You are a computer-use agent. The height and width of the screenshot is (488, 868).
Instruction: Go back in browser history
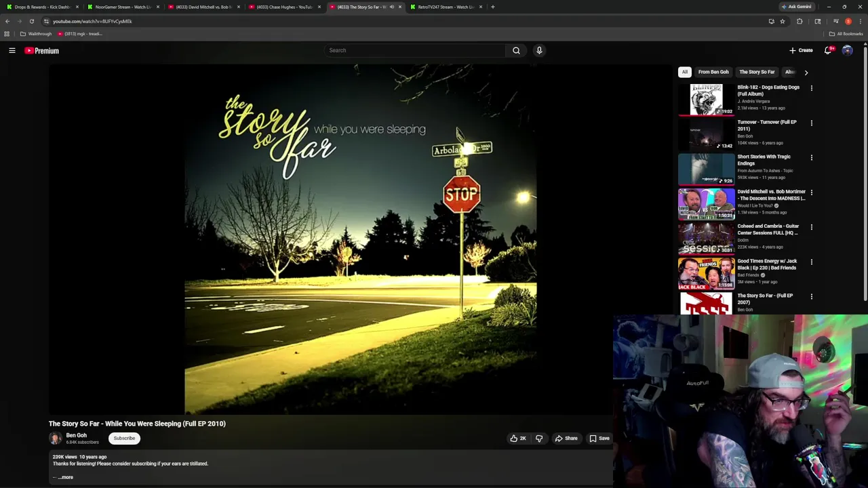[7, 21]
